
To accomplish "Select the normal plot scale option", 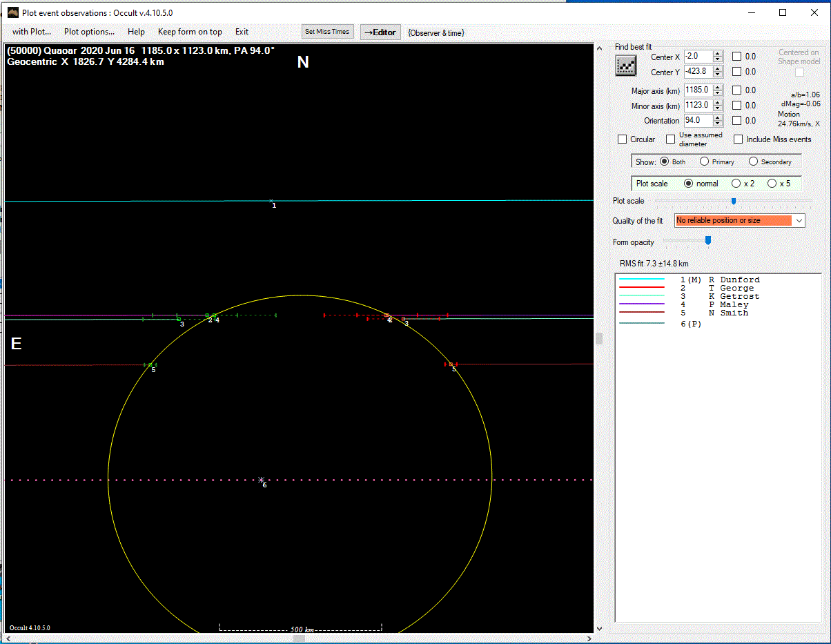I will pos(688,184).
